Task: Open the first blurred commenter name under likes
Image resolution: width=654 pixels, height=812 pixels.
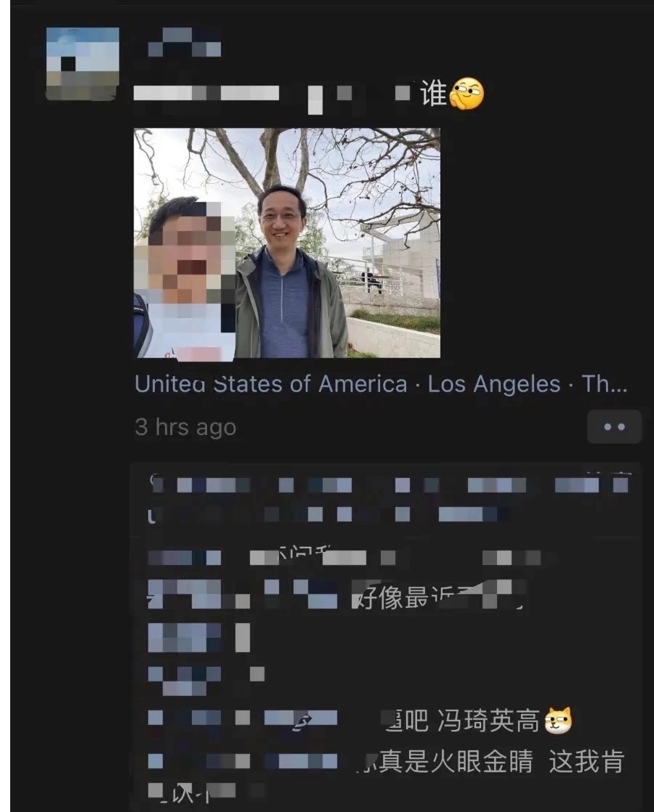Action: coord(185,558)
